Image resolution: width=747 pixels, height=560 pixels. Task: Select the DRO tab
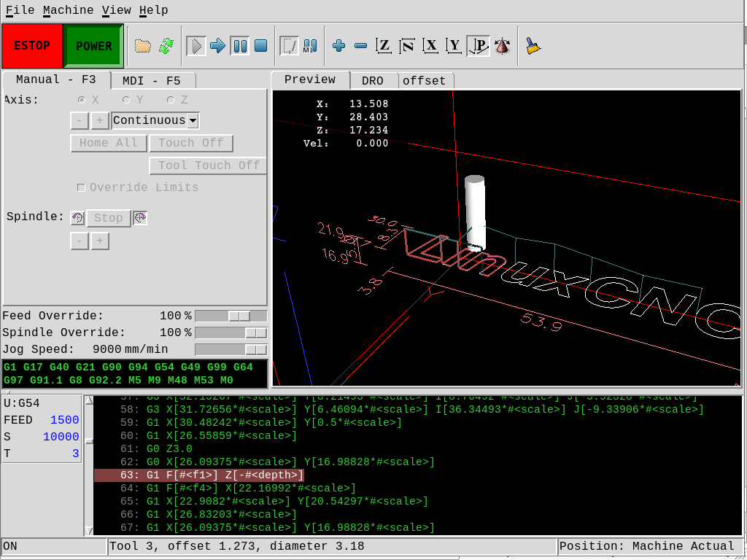pyautogui.click(x=373, y=81)
